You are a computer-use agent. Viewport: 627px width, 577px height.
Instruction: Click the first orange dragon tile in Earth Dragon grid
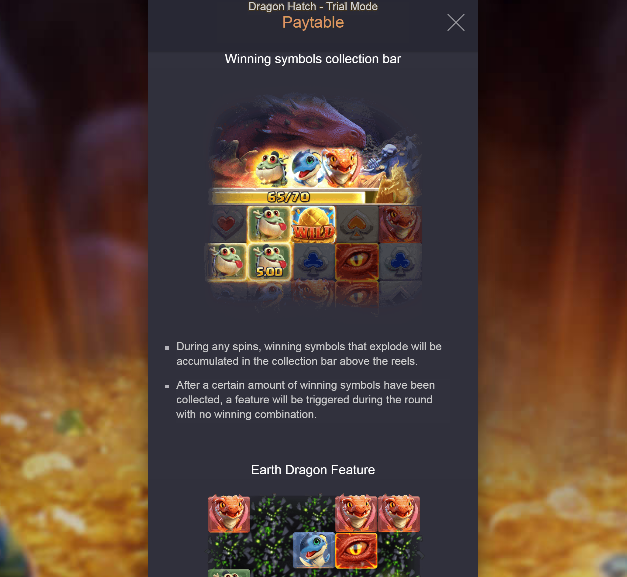[x=229, y=514]
